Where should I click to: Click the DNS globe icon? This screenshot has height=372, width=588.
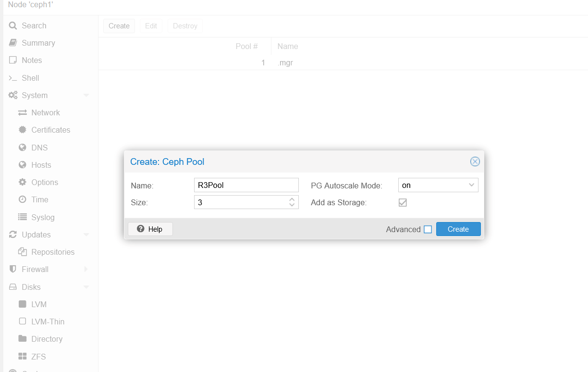pos(23,148)
